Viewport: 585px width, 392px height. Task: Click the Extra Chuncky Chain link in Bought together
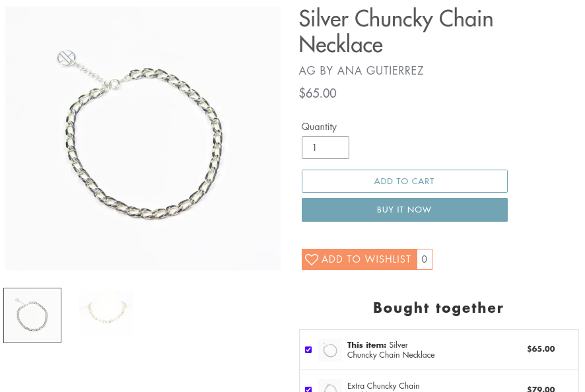coord(383,385)
